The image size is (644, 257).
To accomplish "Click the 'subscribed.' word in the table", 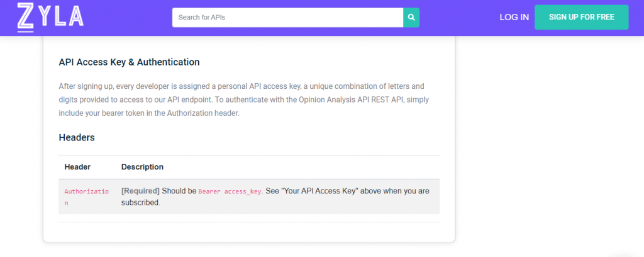I will coord(140,203).
